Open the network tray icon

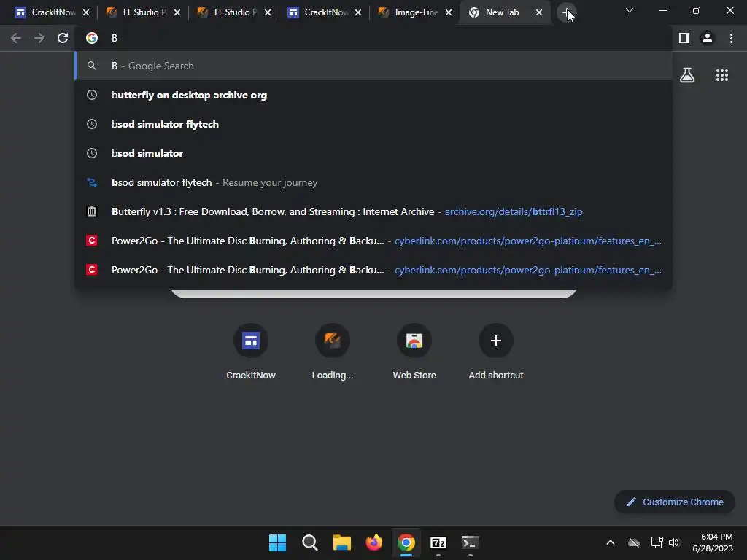[657, 542]
